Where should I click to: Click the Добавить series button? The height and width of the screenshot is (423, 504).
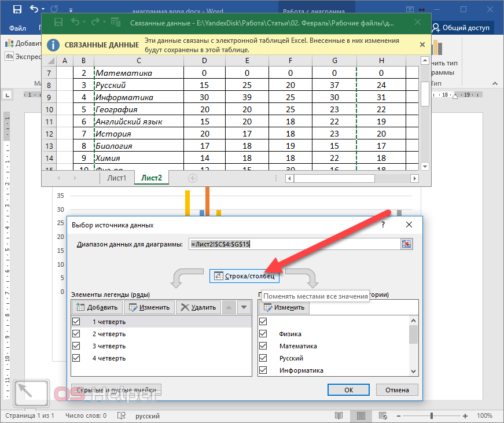click(97, 307)
